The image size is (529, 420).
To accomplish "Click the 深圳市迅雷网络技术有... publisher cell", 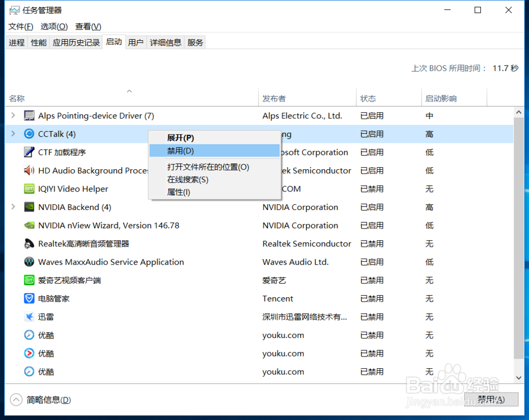I will (304, 317).
